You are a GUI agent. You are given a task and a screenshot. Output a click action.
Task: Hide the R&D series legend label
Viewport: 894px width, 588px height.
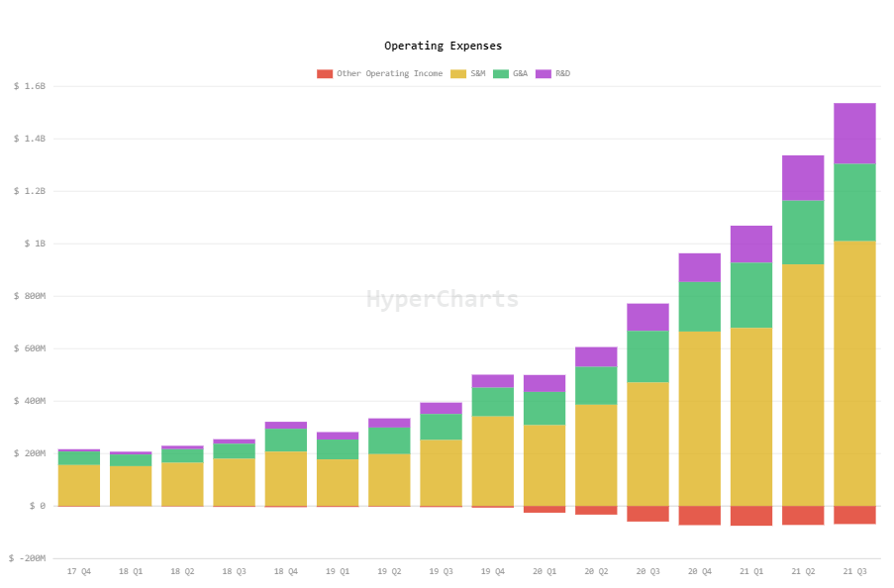tap(562, 73)
